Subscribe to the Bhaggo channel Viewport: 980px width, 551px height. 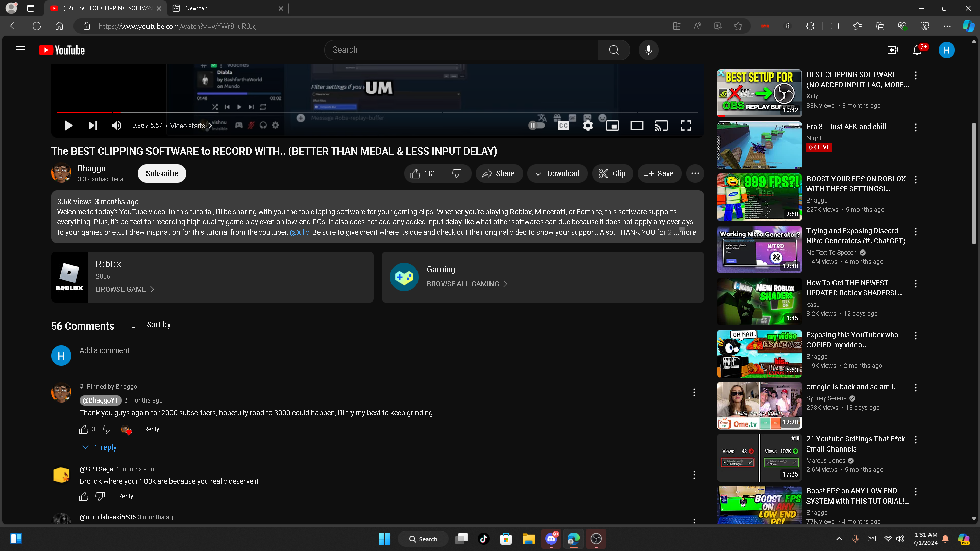click(x=162, y=173)
